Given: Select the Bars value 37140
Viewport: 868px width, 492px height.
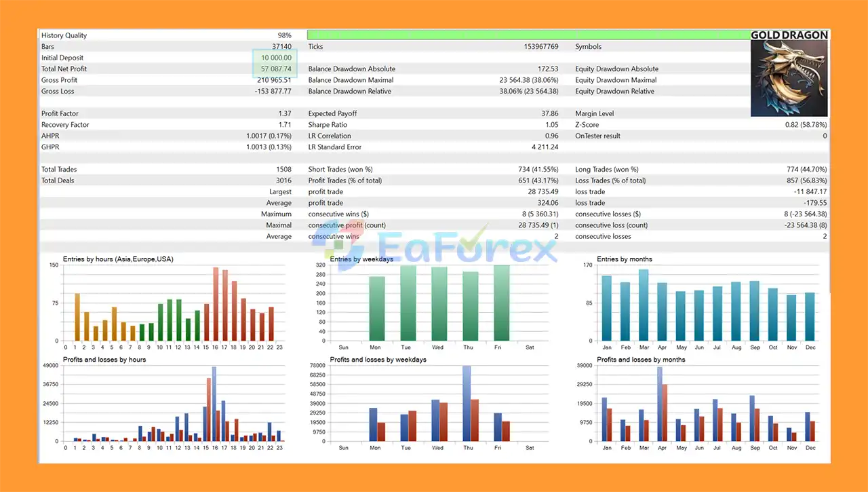Looking at the screenshot, I should click(281, 47).
